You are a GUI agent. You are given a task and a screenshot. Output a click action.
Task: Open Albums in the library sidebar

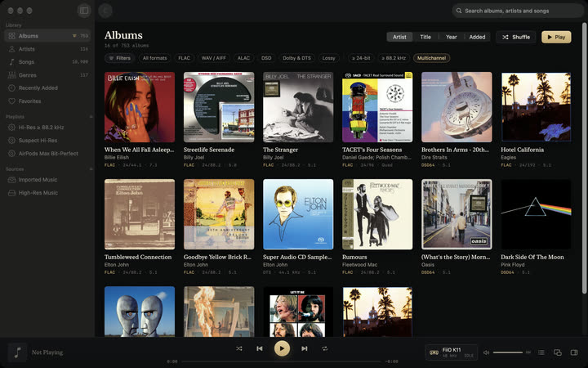pyautogui.click(x=47, y=36)
